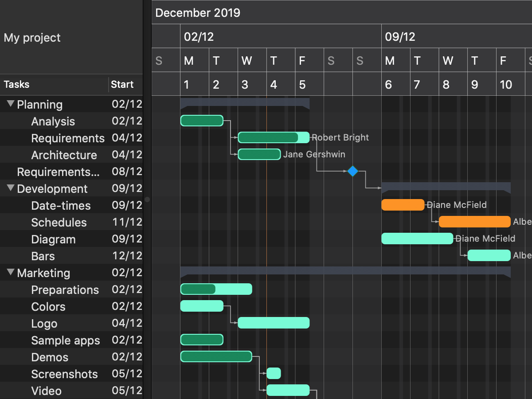532x399 pixels.
Task: Click the Preparations progress bar
Action: click(x=216, y=289)
